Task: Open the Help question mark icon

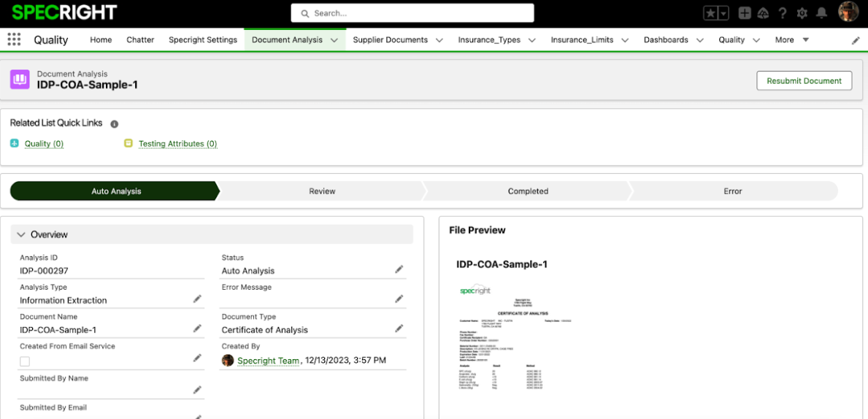Action: coord(782,13)
